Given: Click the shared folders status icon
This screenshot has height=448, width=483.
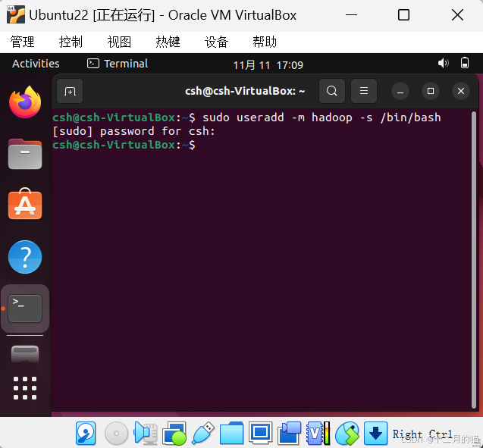Looking at the screenshot, I should 232,434.
